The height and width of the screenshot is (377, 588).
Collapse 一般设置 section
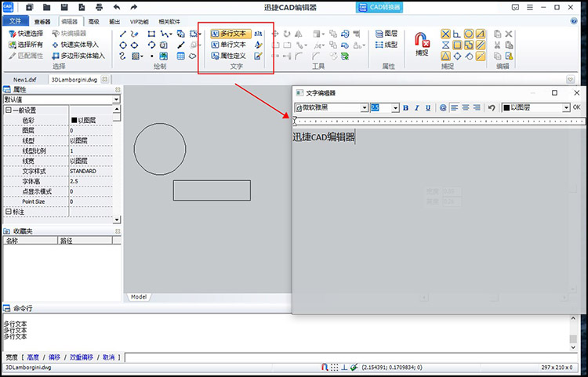[8, 111]
